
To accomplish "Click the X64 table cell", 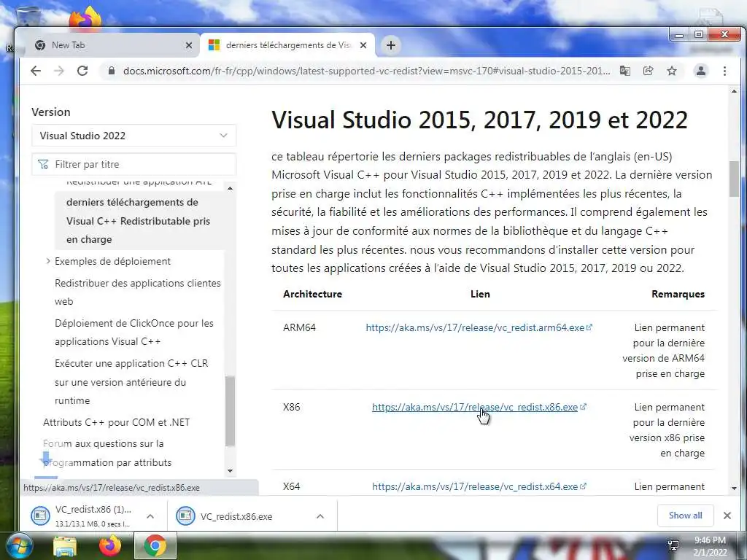I will tap(292, 486).
